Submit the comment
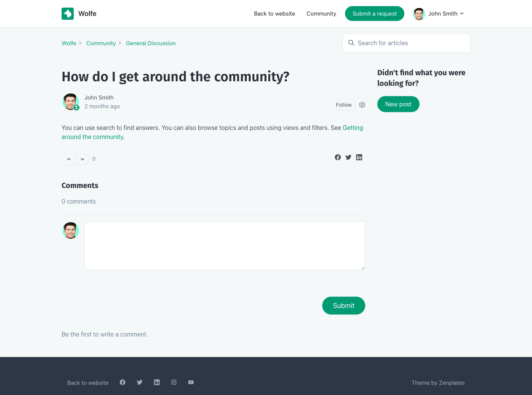This screenshot has width=532, height=395. point(344,306)
